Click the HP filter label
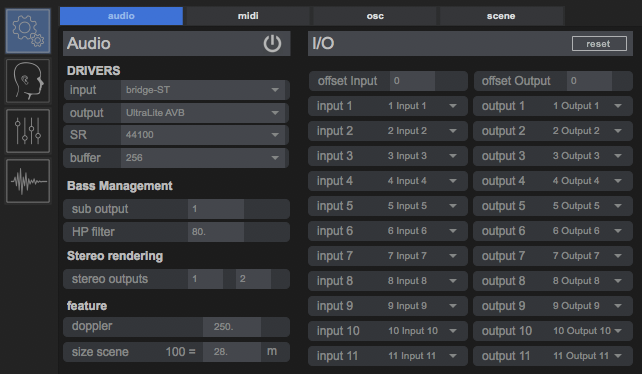The image size is (642, 374). tap(93, 232)
